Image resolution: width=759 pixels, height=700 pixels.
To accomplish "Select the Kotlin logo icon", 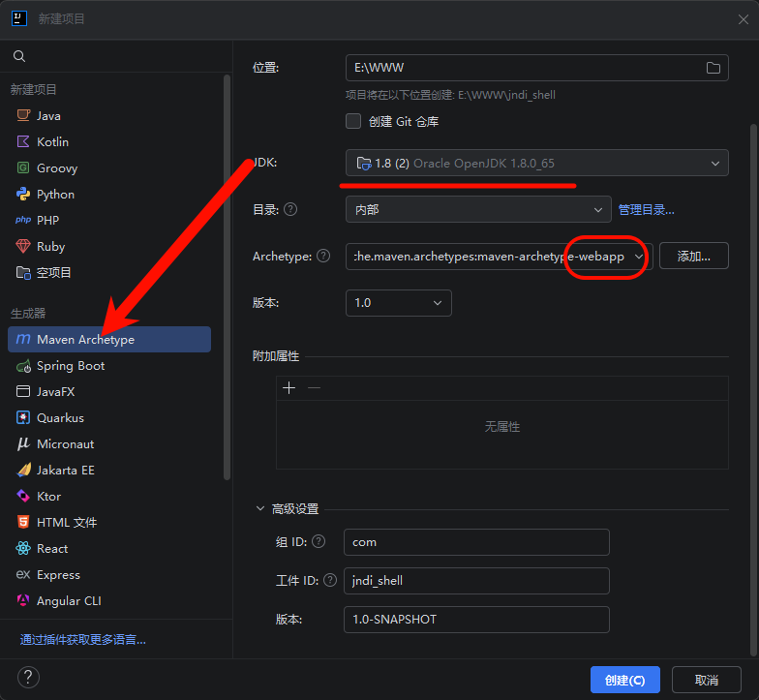I will (23, 141).
